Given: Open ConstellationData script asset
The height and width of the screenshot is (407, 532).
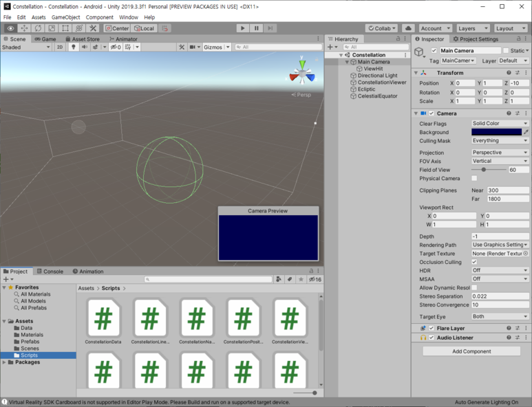Looking at the screenshot, I should tap(103, 321).
